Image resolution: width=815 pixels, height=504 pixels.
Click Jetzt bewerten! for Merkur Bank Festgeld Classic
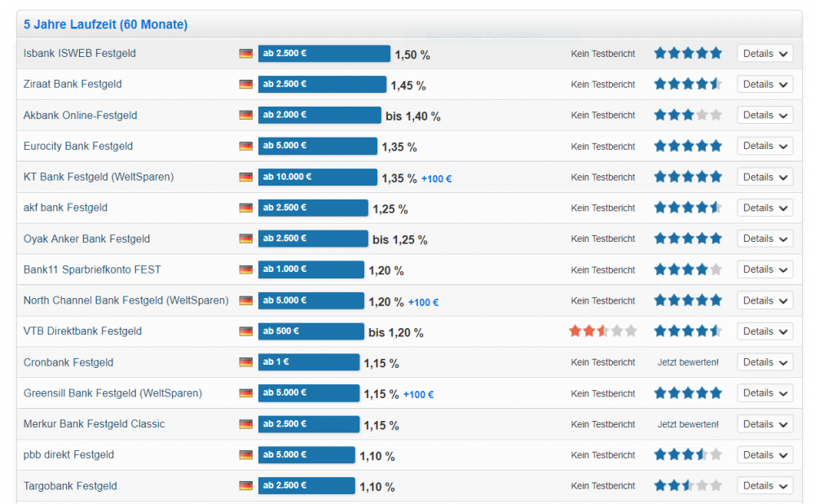tap(688, 424)
